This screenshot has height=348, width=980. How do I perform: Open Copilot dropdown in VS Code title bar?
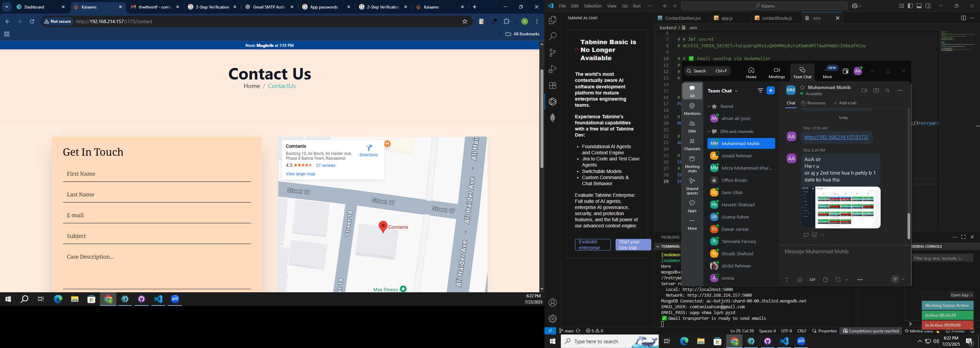(x=860, y=6)
